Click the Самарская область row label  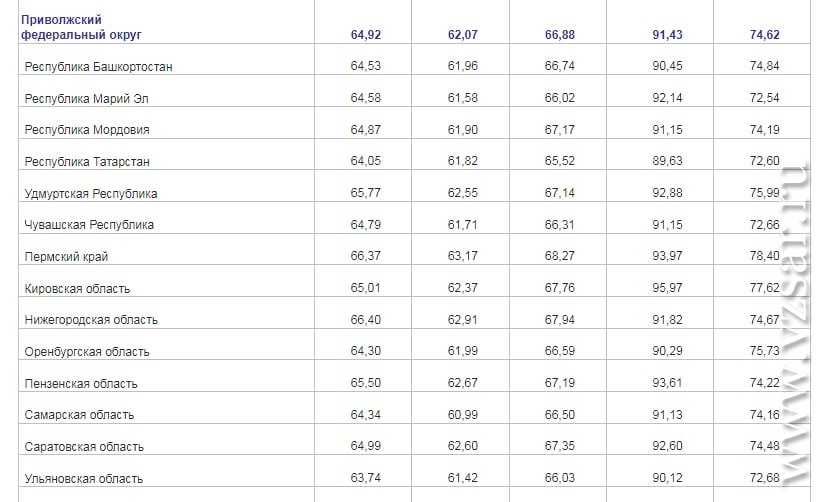point(79,415)
